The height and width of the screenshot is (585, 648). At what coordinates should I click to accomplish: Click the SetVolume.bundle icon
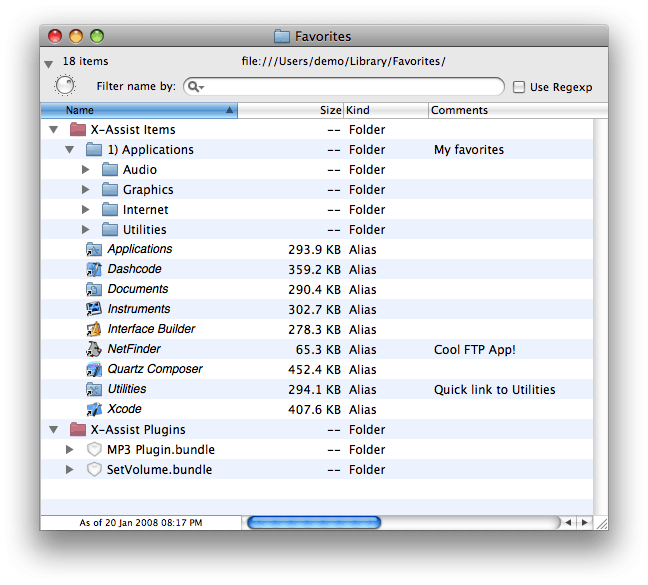coord(94,469)
